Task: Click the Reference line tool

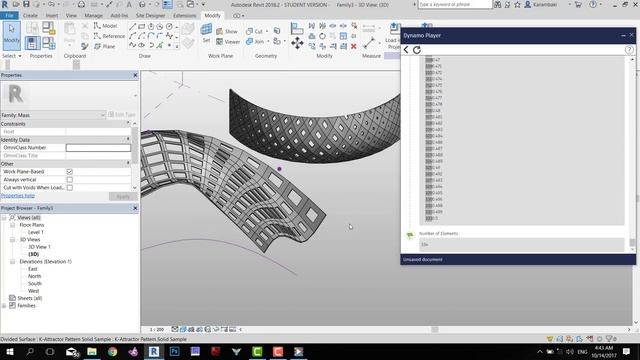Action: (109, 36)
